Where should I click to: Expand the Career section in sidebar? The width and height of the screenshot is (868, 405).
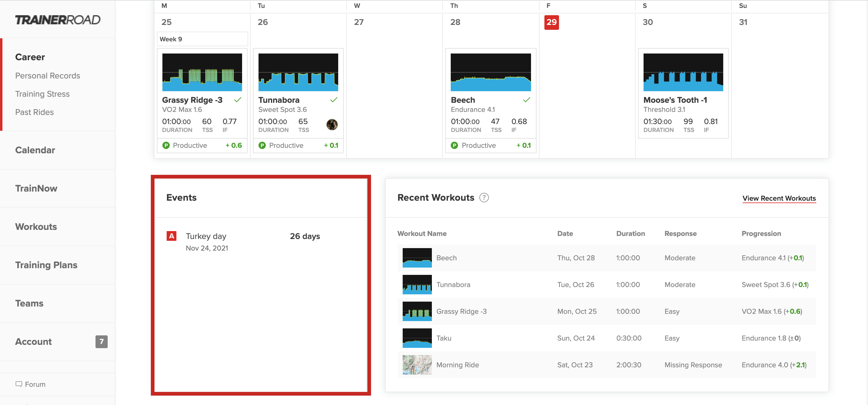coord(30,57)
